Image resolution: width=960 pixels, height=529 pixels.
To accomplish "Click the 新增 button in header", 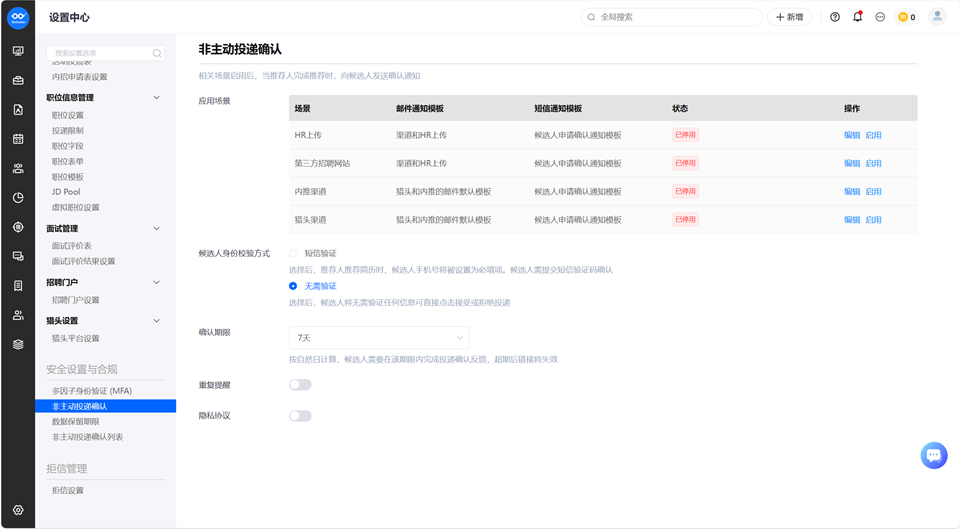I will click(x=789, y=17).
